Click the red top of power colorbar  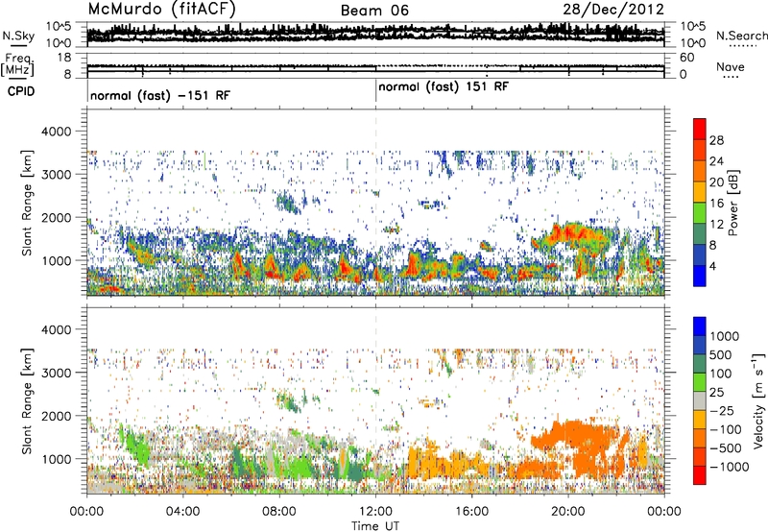coord(700,129)
